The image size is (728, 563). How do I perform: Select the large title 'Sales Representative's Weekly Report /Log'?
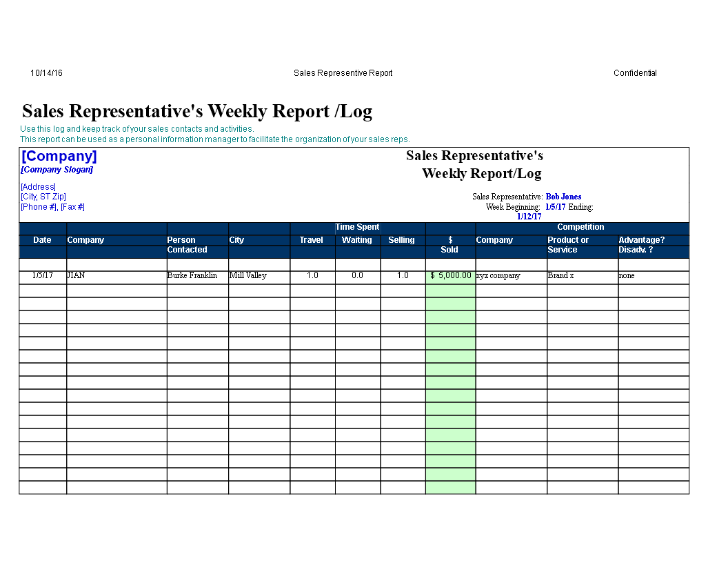[x=197, y=111]
